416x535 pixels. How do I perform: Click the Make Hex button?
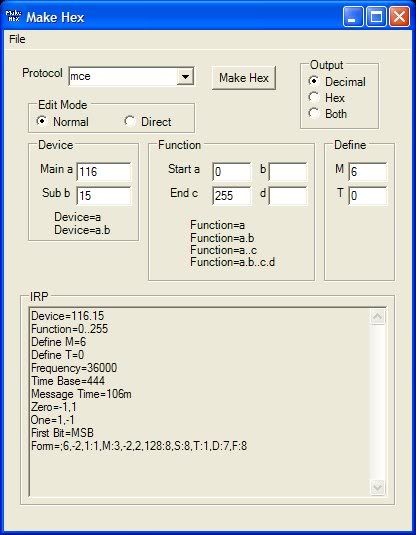point(244,78)
